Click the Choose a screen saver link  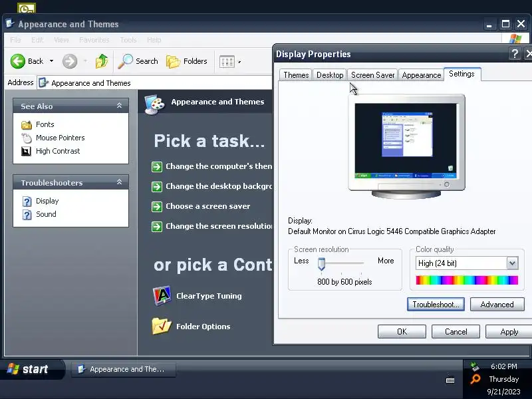pos(207,206)
